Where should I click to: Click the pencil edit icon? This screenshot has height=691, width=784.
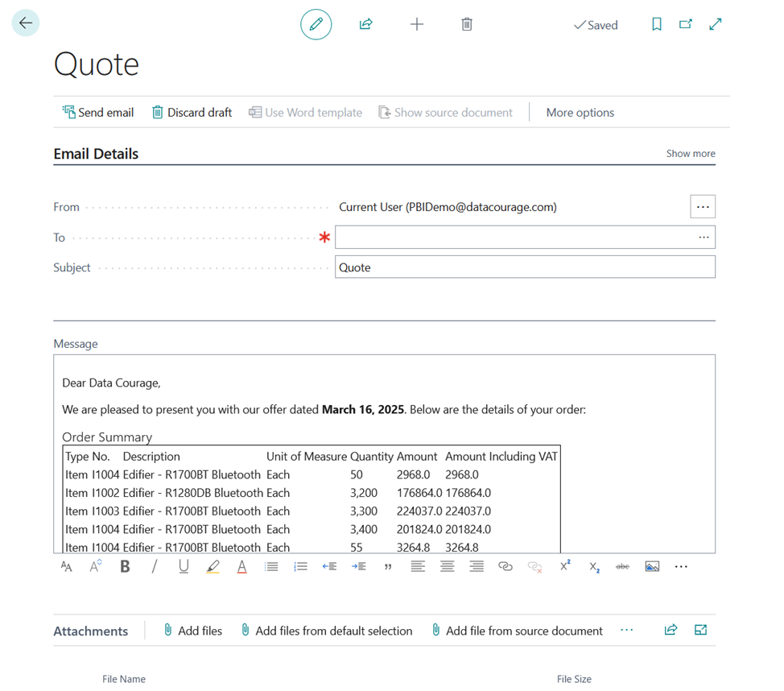coord(316,24)
